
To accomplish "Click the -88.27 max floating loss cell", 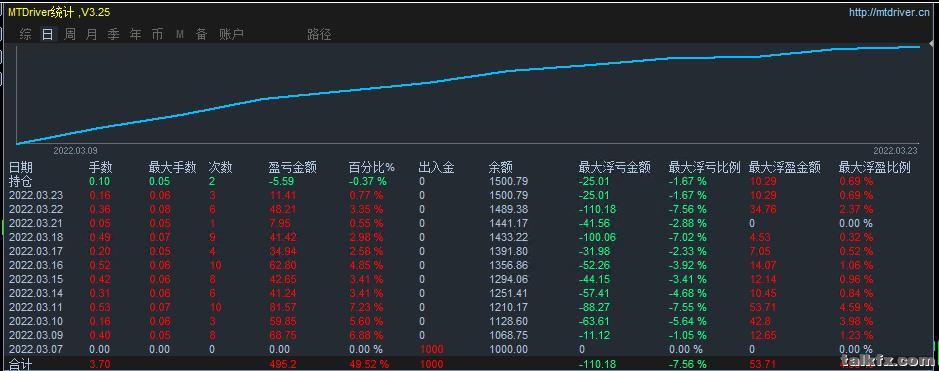I will (593, 308).
